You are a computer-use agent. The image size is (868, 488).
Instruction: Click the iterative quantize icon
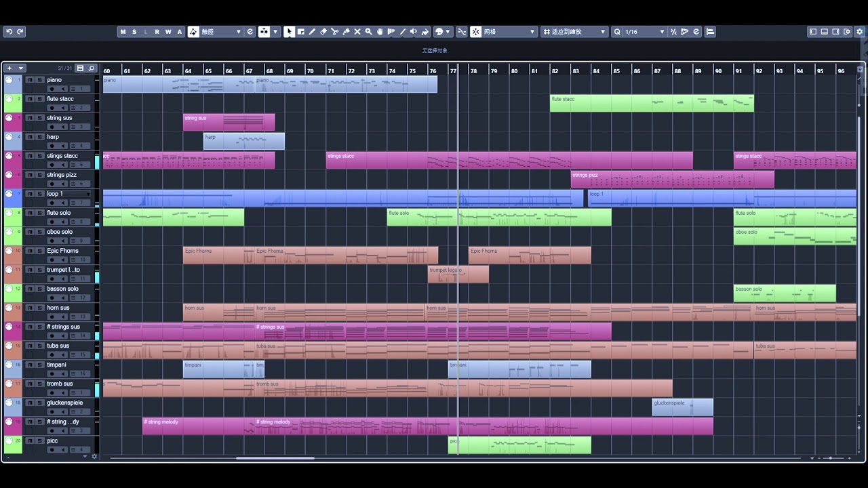click(673, 32)
